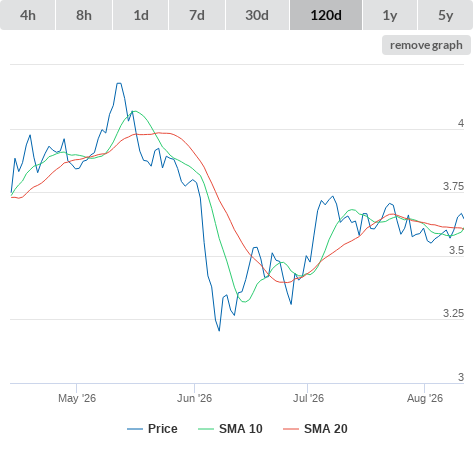Click the blue Price legend line icon
The width and height of the screenshot is (474, 455).
135,429
